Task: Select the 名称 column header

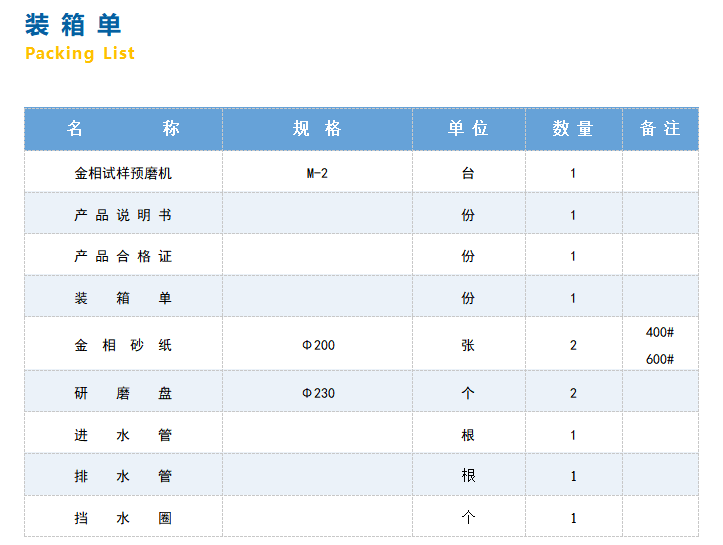Action: coord(123,129)
